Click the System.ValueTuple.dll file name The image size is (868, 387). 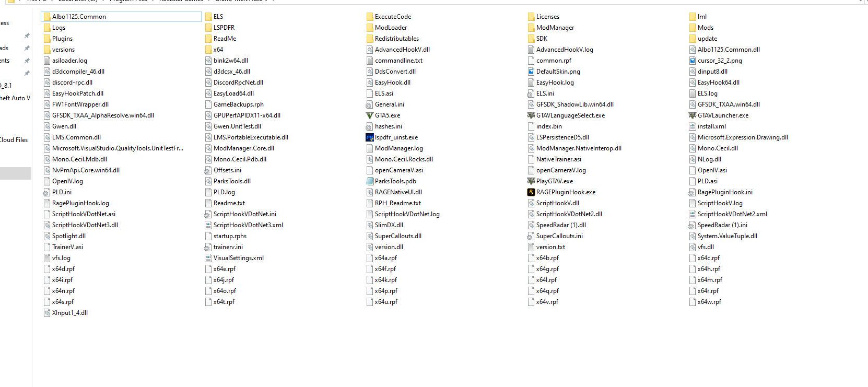728,236
